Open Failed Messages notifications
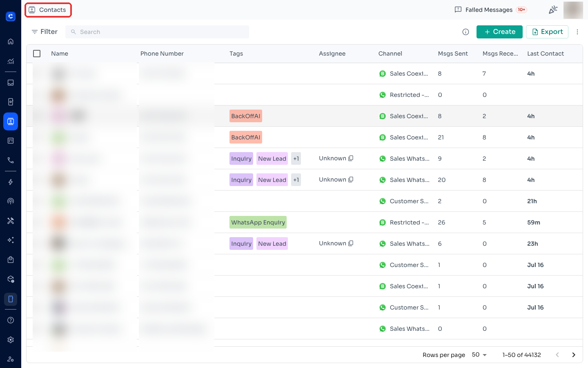 click(490, 10)
